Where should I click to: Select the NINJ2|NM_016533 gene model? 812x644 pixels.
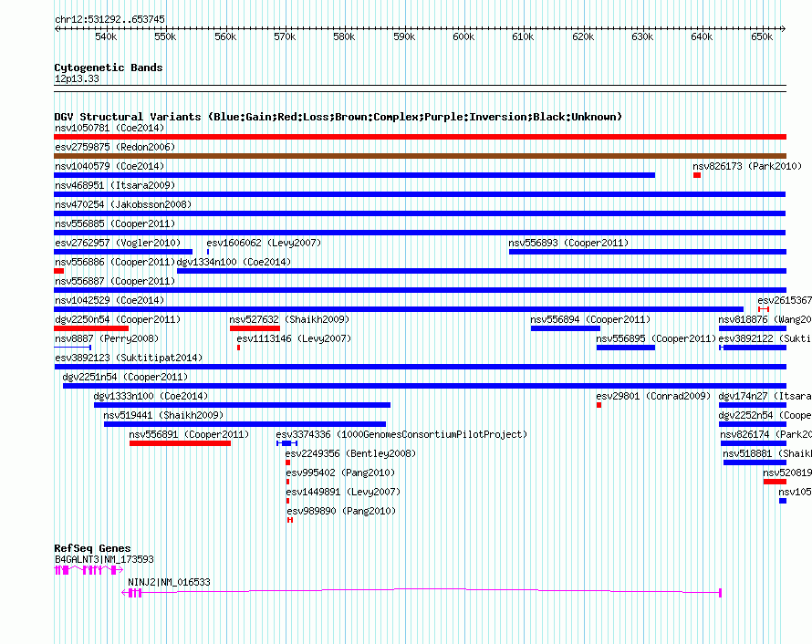click(422, 593)
